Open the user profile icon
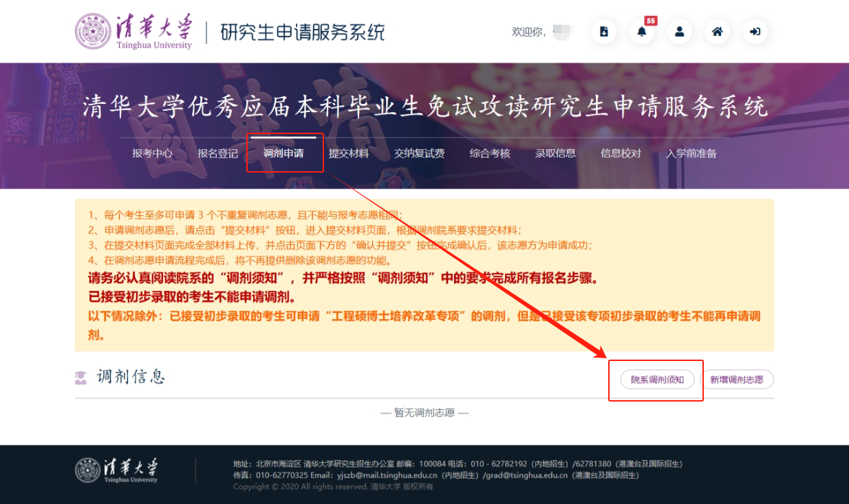The height and width of the screenshot is (504, 849). [679, 32]
